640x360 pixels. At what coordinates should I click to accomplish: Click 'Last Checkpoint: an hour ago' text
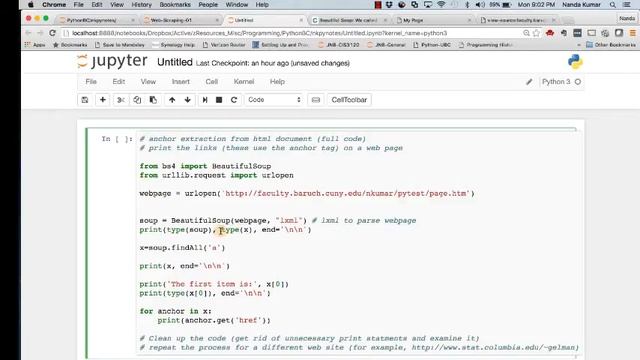point(242,63)
